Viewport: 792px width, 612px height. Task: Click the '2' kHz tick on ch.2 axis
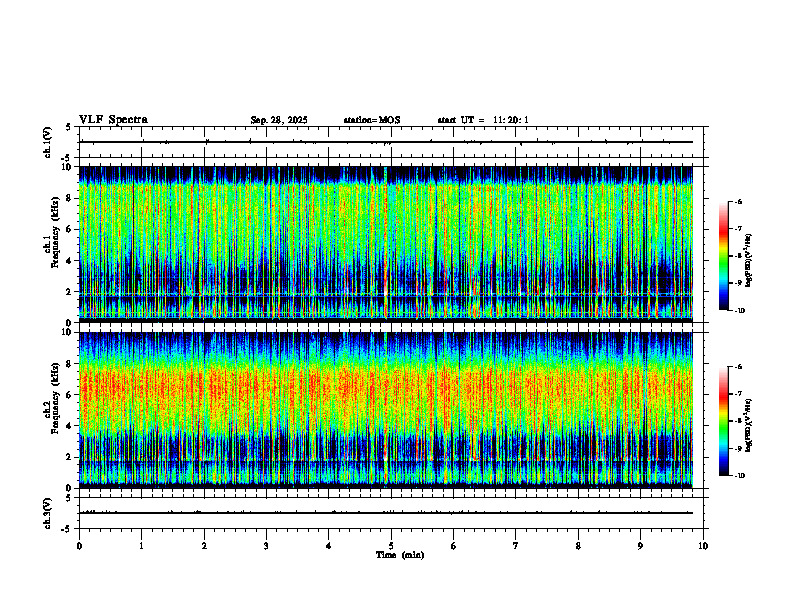70,457
